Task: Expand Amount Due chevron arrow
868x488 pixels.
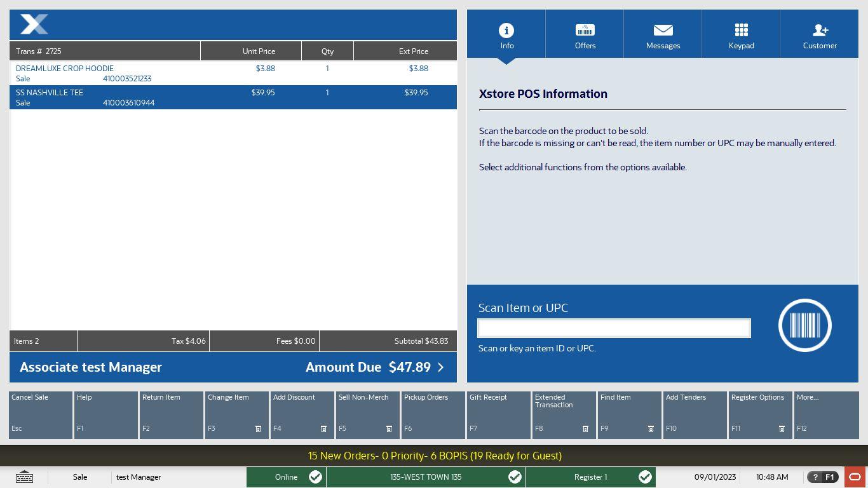Action: [x=441, y=367]
